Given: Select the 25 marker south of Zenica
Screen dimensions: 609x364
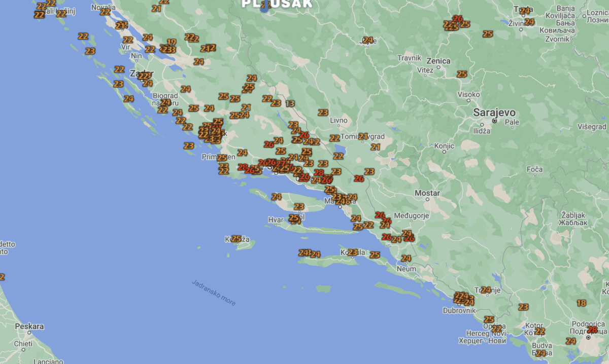Looking at the screenshot, I should [x=462, y=74].
